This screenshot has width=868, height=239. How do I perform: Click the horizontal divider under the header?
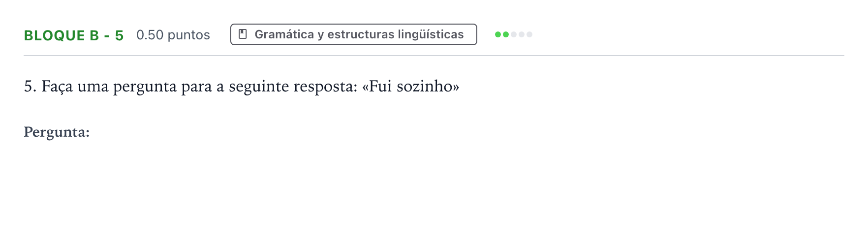(x=434, y=56)
